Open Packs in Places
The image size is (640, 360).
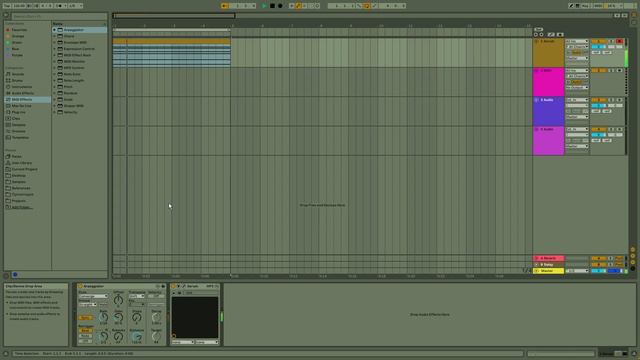coord(17,156)
